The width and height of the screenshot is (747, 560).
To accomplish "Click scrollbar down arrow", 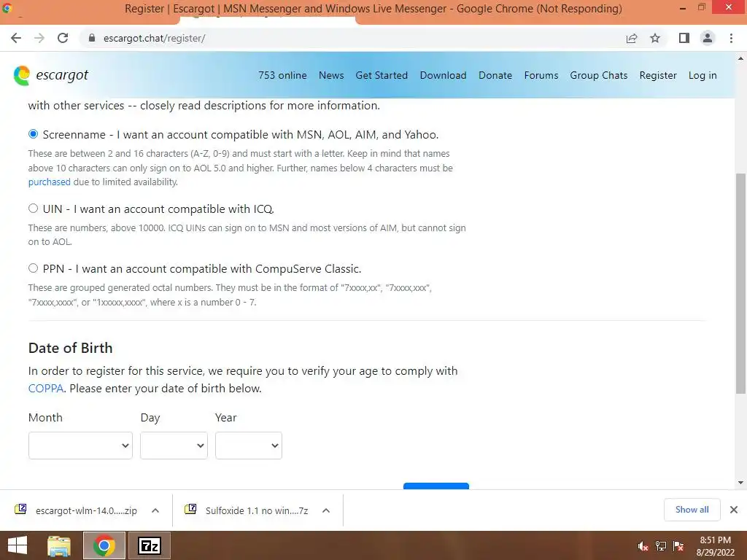I will [x=740, y=483].
